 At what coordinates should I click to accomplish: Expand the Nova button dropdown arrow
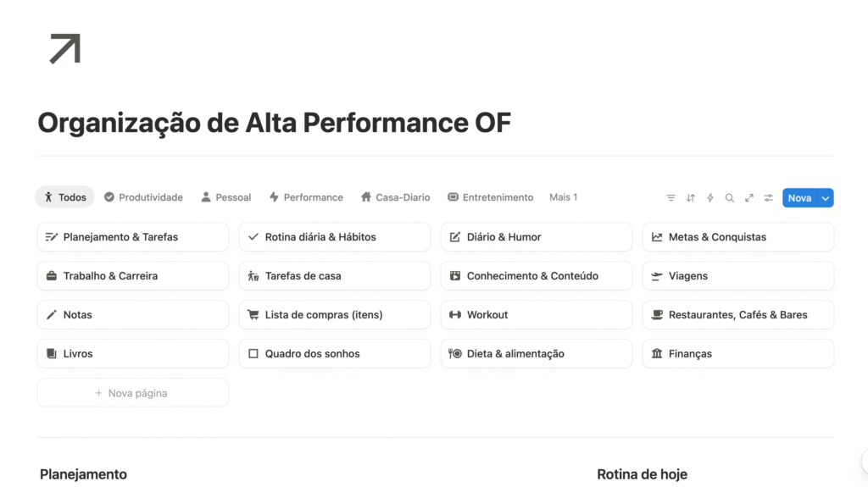coord(825,198)
